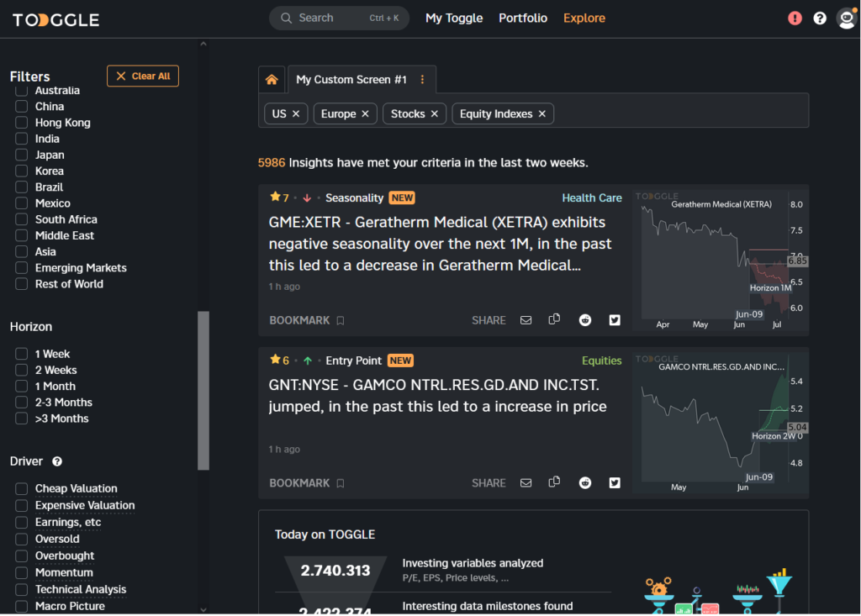
Task: Tick the Cheap Valuation driver checkbox
Action: 21,488
